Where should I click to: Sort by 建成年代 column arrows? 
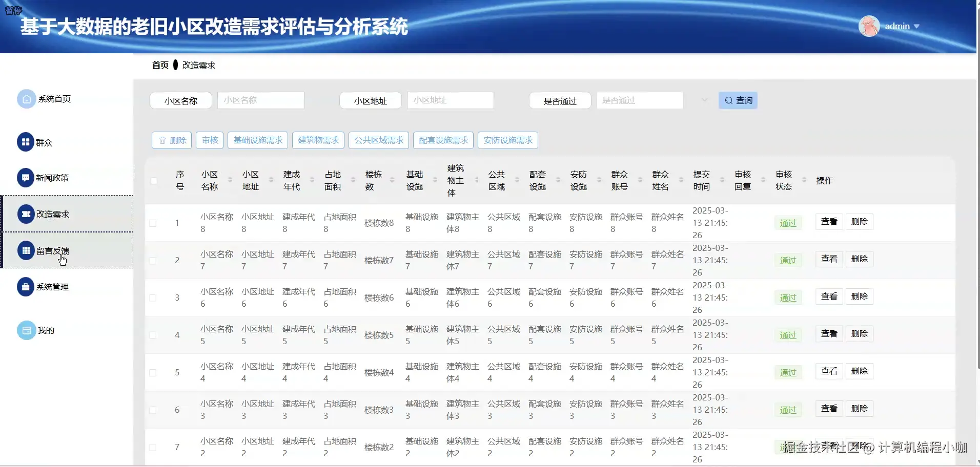point(312,180)
